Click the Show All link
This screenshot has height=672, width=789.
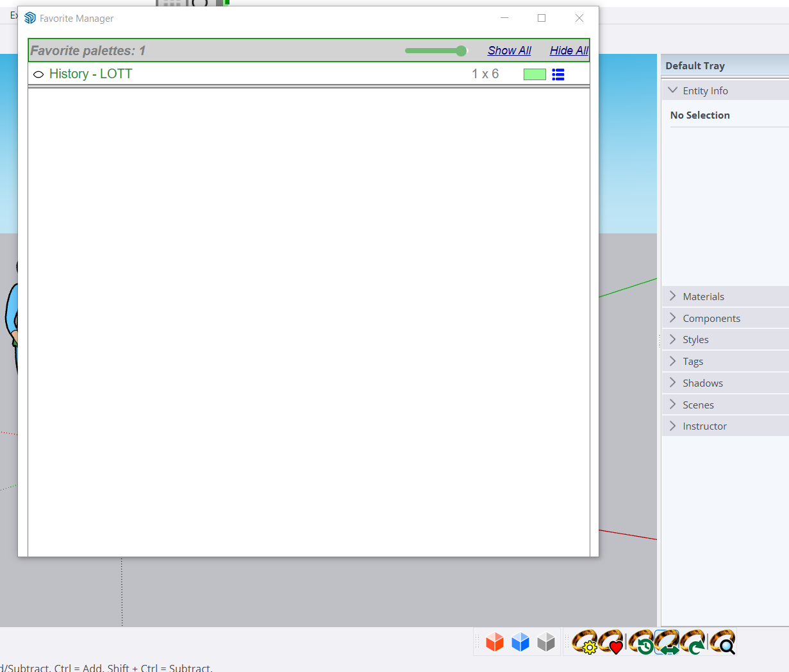click(x=509, y=51)
